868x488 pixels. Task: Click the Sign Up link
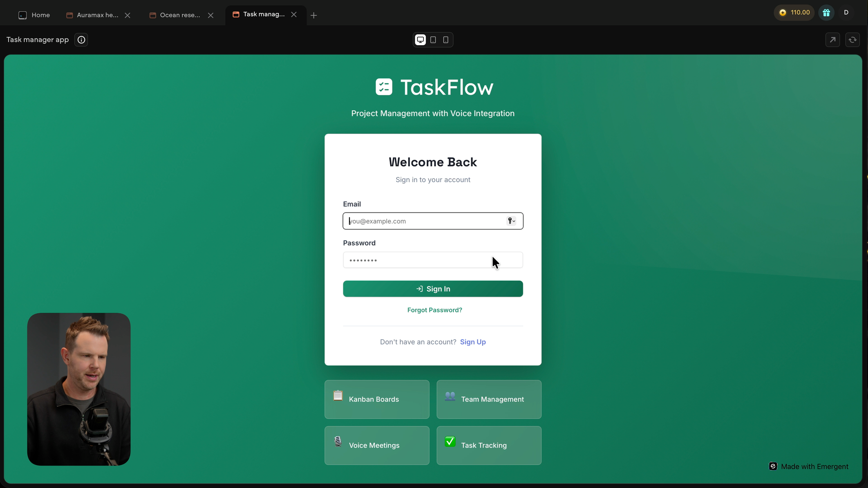tap(473, 342)
